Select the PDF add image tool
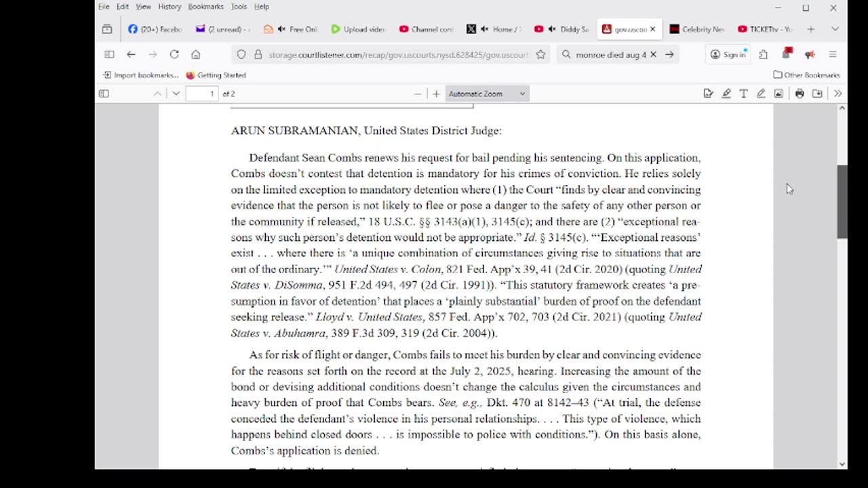868x488 pixels. 778,94
